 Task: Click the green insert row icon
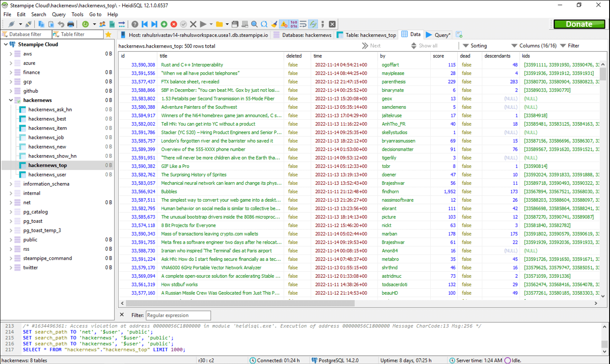164,24
